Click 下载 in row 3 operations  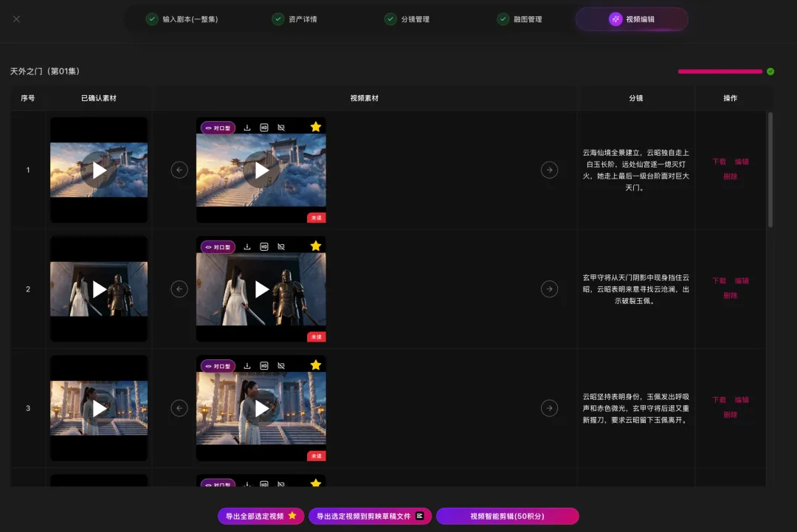[720, 400]
